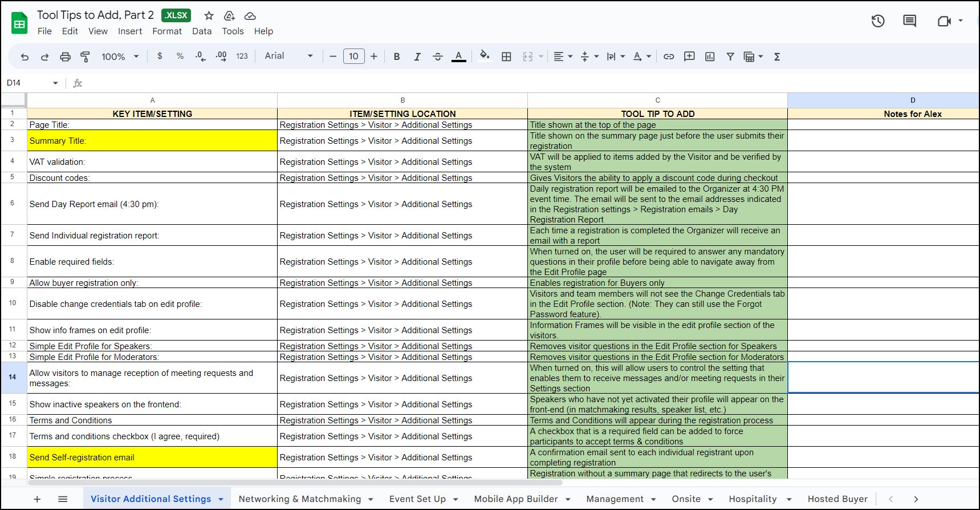This screenshot has width=980, height=510.
Task: Select the yellow Summary Title cell
Action: click(x=152, y=141)
